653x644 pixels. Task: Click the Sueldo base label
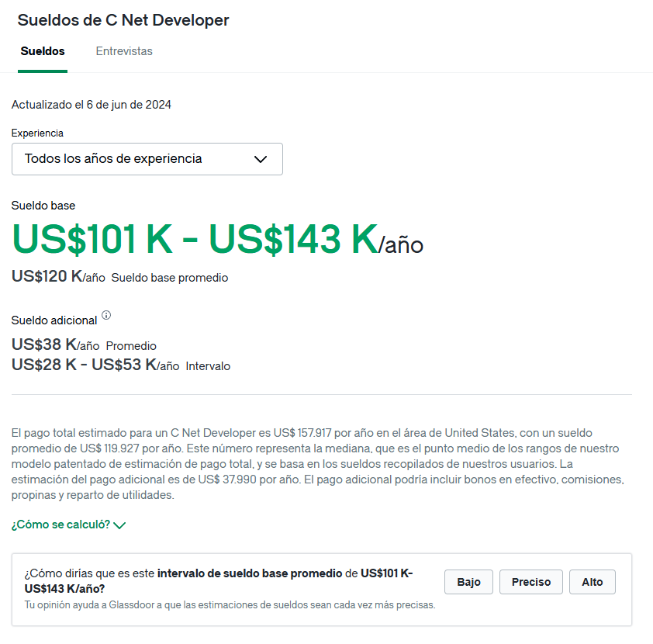point(43,206)
